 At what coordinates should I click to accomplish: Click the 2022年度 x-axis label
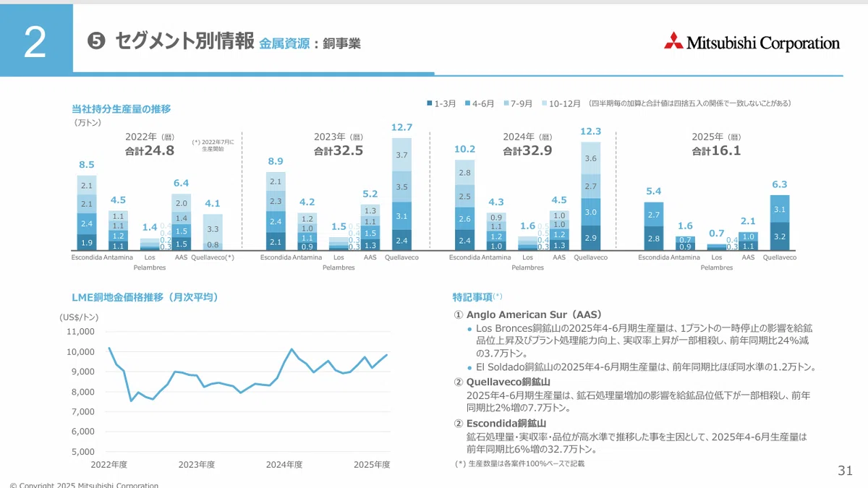point(109,465)
